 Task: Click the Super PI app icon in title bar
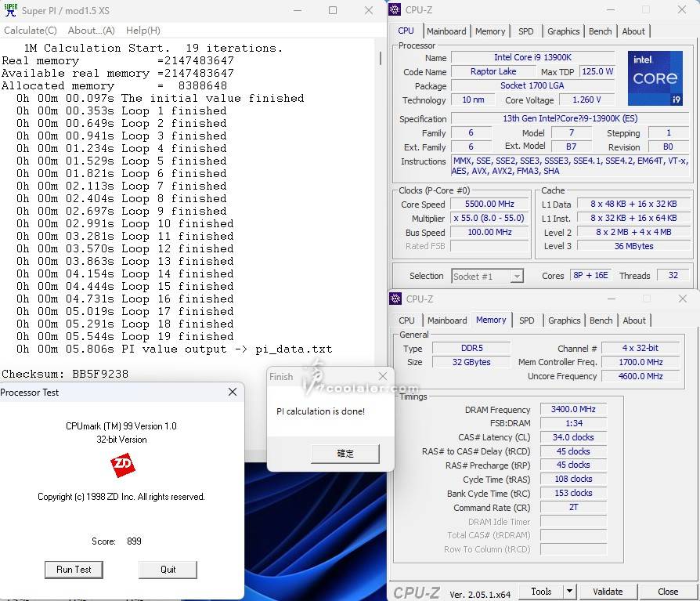tap(11, 10)
